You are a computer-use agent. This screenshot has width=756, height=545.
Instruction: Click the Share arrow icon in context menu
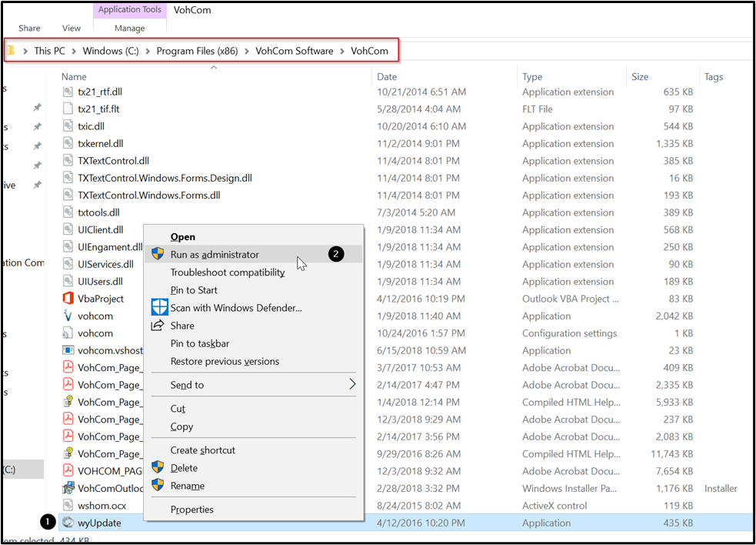pos(158,326)
